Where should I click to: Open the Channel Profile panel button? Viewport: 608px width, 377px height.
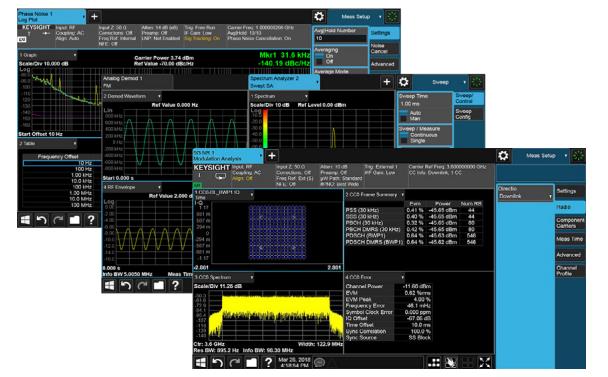(570, 270)
